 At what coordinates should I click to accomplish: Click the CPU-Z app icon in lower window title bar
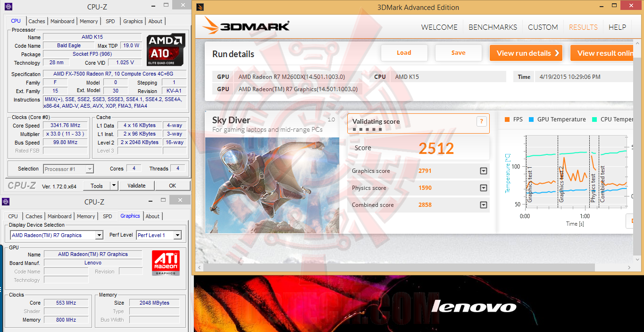pos(6,202)
